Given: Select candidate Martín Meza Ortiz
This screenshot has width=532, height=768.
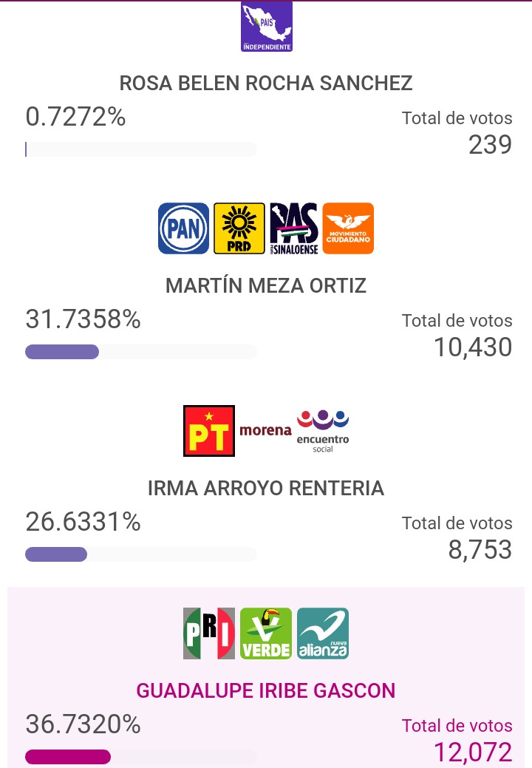Looking at the screenshot, I should tap(266, 285).
